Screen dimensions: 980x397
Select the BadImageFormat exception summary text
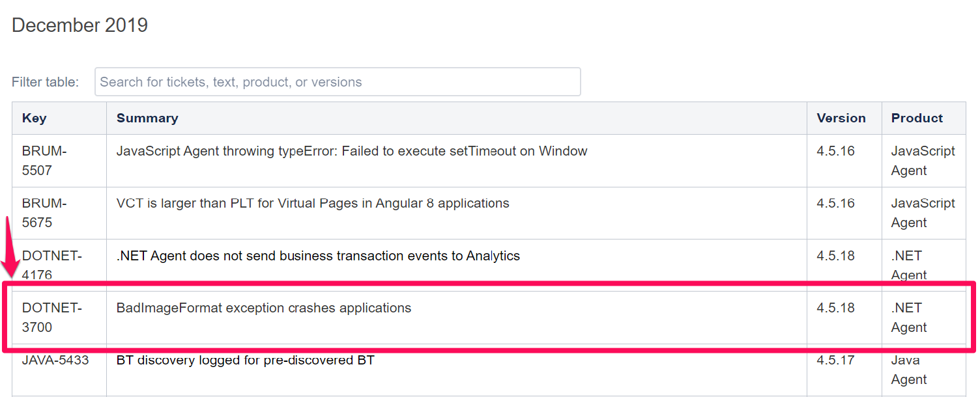pos(264,308)
